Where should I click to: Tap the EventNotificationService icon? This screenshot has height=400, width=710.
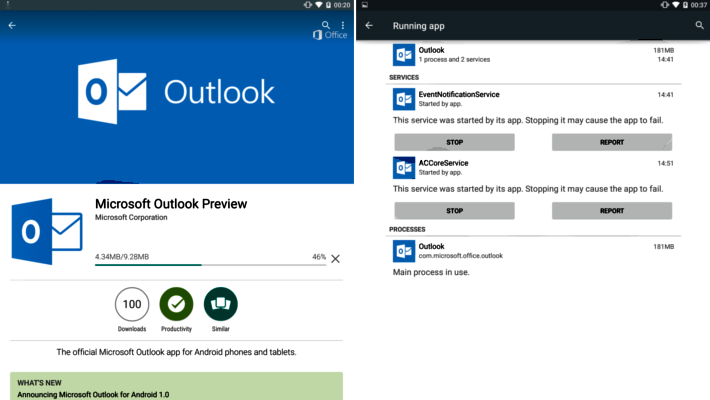click(x=403, y=99)
